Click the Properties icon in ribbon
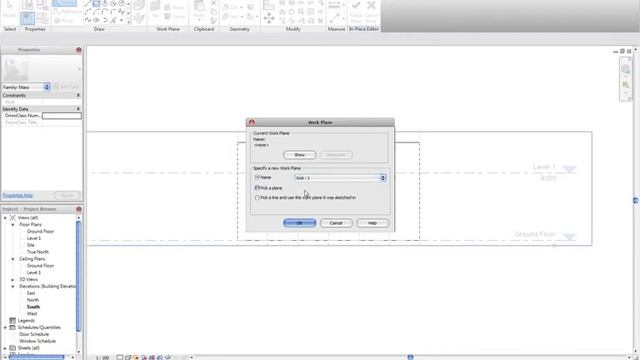The height and width of the screenshot is (360, 640). tap(28, 18)
